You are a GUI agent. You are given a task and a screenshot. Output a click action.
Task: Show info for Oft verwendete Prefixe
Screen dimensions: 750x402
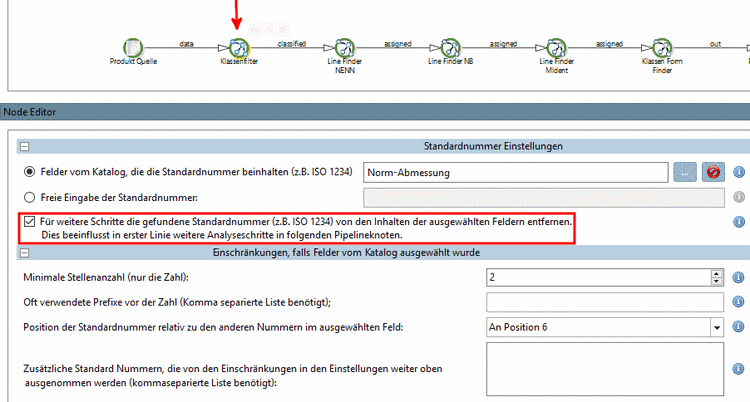point(739,302)
